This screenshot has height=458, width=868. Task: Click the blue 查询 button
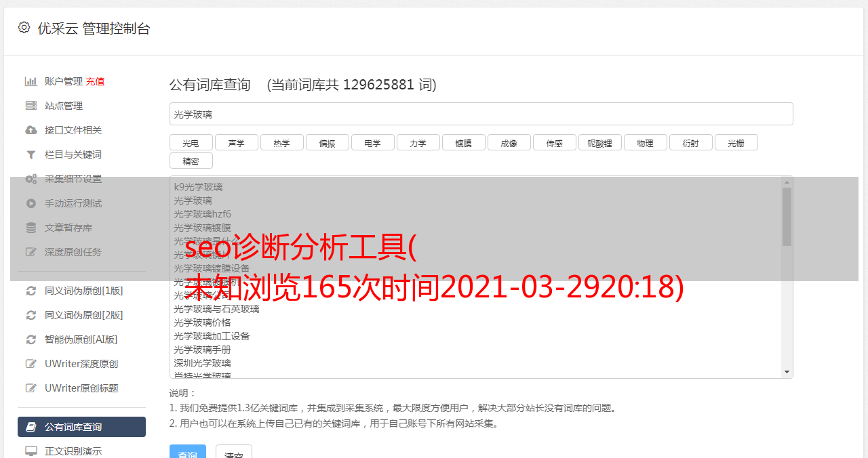pyautogui.click(x=188, y=453)
